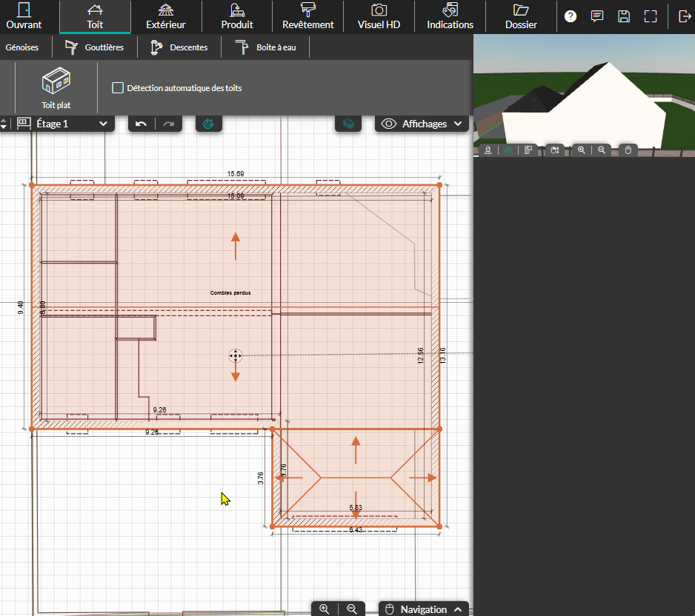This screenshot has height=616, width=695.
Task: Toggle first-person view in 3D preview
Action: (x=488, y=150)
